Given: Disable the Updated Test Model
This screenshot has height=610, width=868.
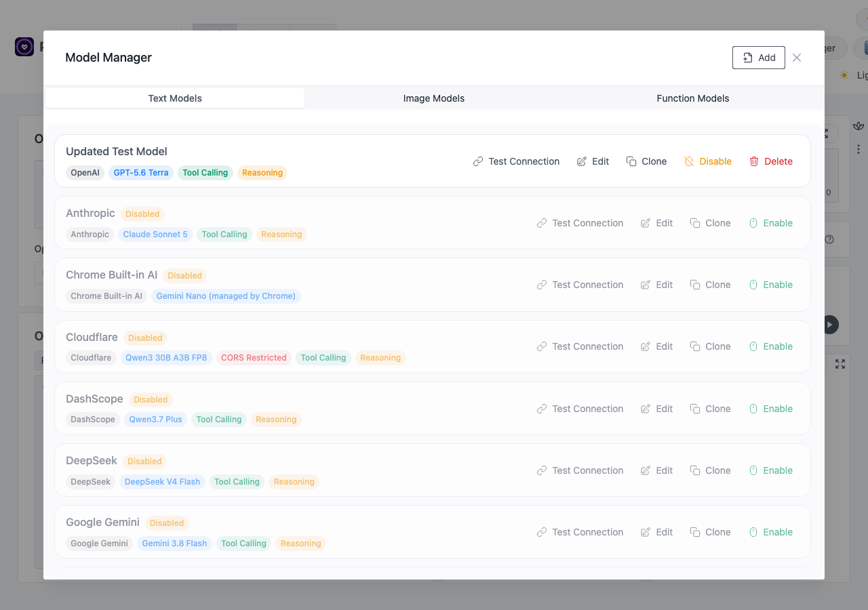Looking at the screenshot, I should tap(708, 161).
